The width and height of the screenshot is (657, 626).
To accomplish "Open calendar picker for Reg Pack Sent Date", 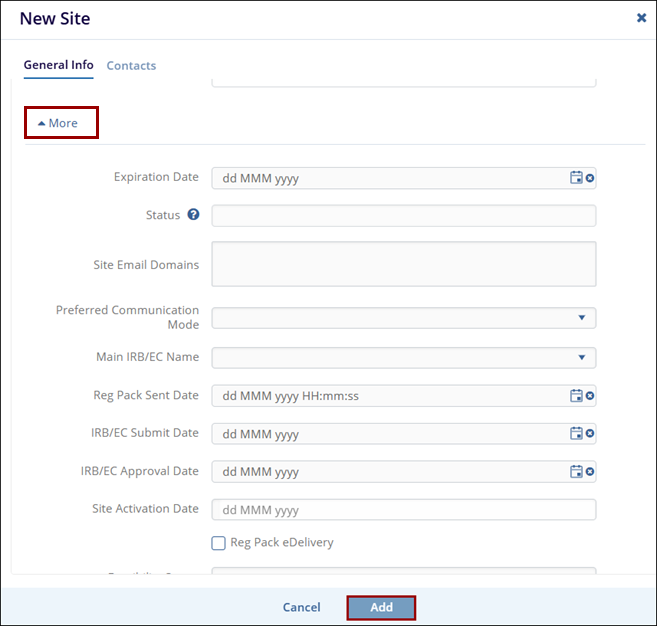I will (x=576, y=396).
